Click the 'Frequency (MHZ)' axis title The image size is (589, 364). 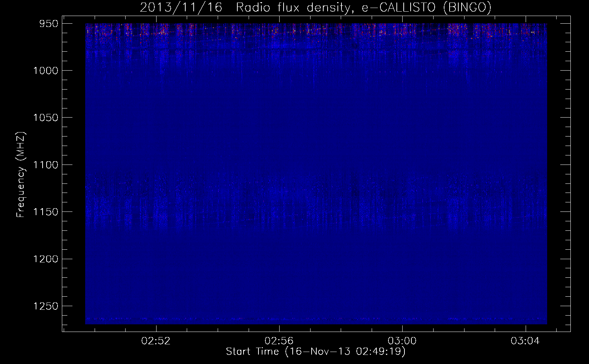click(21, 175)
